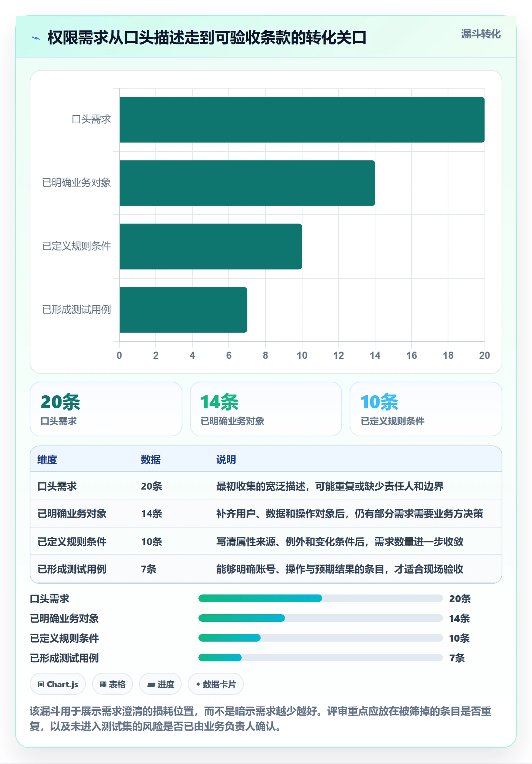This screenshot has width=532, height=764.
Task: Click the 已明确业务对象 y-axis label in chart
Action: (76, 183)
